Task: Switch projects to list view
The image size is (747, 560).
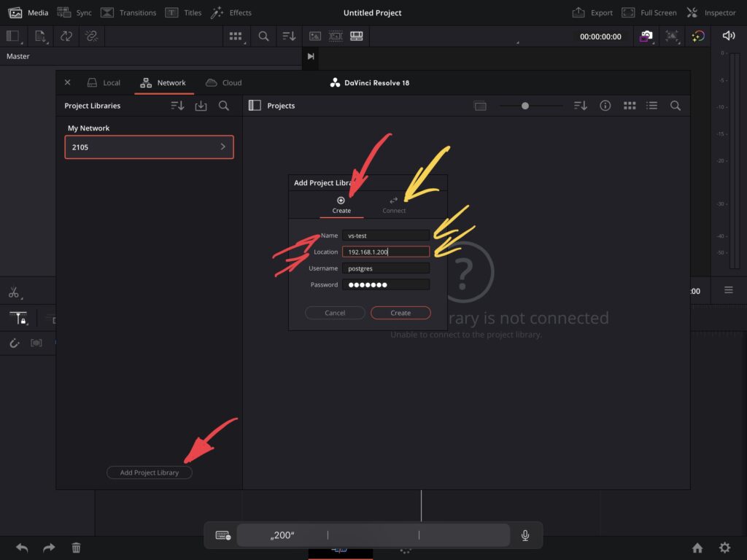Action: (x=651, y=106)
